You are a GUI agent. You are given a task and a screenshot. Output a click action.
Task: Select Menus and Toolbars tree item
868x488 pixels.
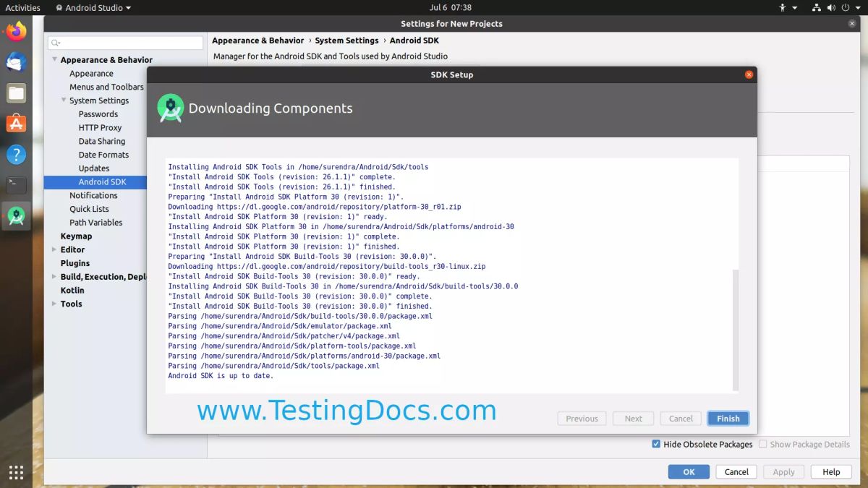tap(106, 87)
